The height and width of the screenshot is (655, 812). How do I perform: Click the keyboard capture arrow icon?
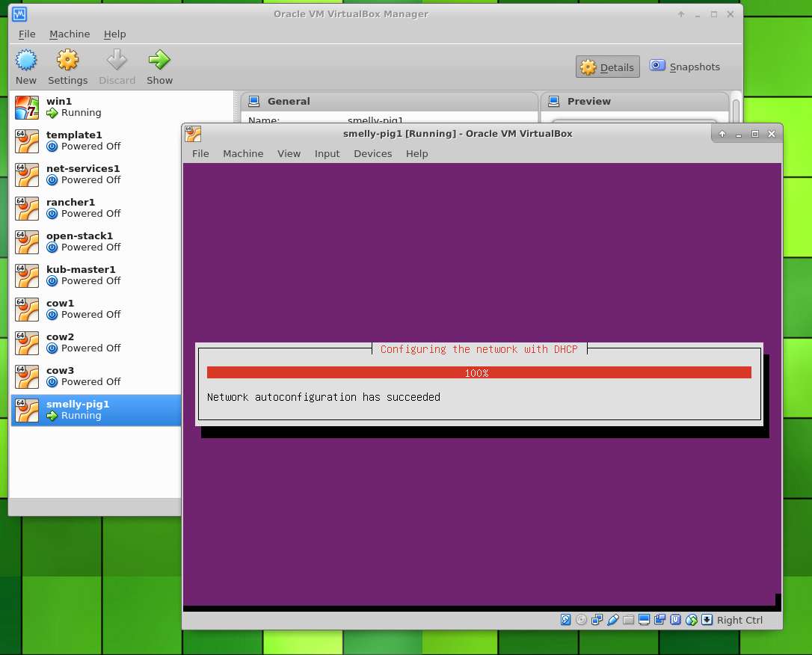(707, 620)
